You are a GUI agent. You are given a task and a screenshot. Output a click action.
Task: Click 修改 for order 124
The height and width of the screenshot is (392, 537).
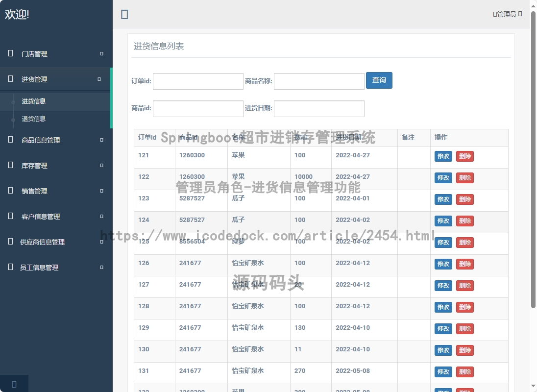(443, 221)
